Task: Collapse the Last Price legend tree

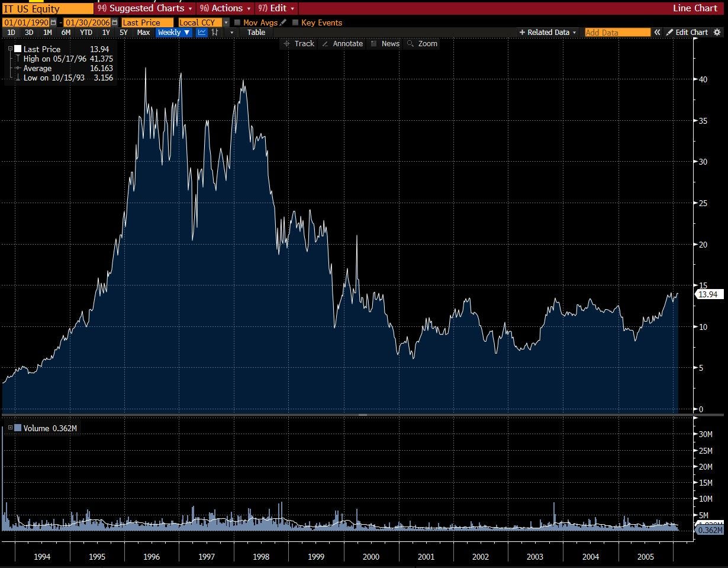Action: (x=10, y=49)
